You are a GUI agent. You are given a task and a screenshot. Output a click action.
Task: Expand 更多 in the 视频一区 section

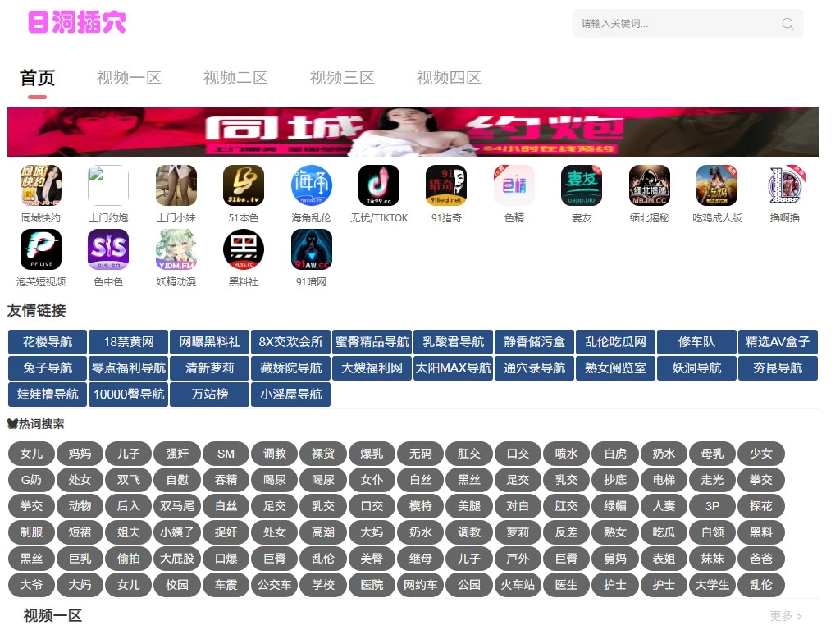click(785, 616)
